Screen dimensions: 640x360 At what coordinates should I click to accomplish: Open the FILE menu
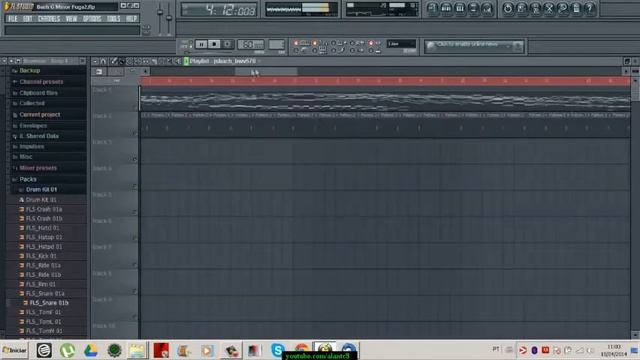click(x=13, y=19)
